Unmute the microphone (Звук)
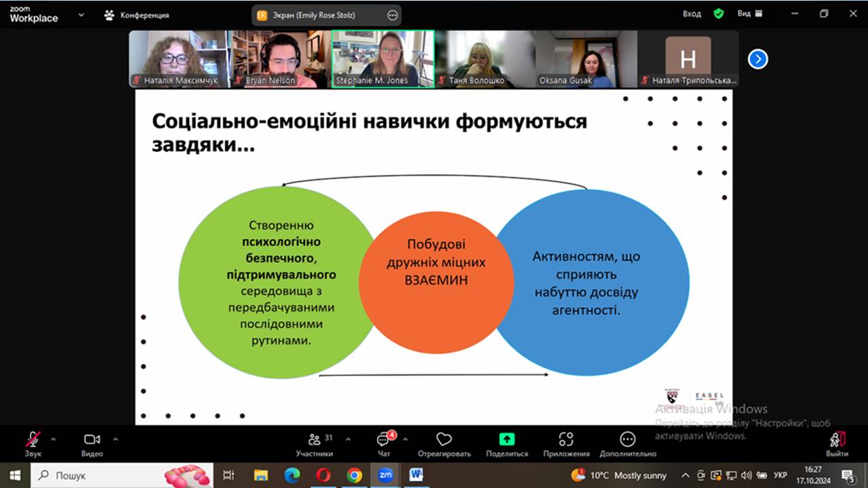Viewport: 868px width, 488px height. pos(33,444)
